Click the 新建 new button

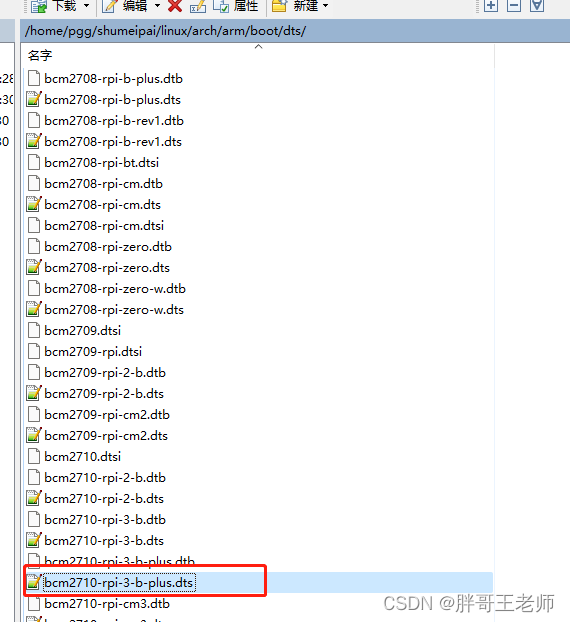click(295, 6)
